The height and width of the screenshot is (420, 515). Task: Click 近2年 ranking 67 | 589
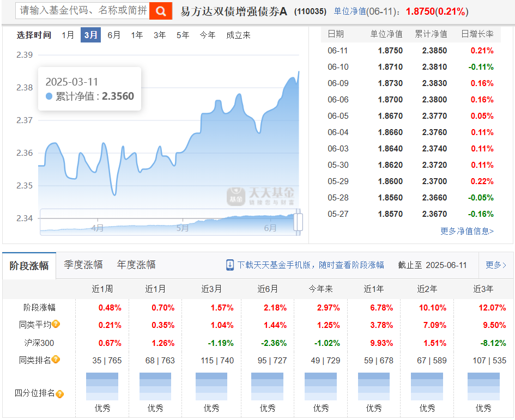(432, 361)
